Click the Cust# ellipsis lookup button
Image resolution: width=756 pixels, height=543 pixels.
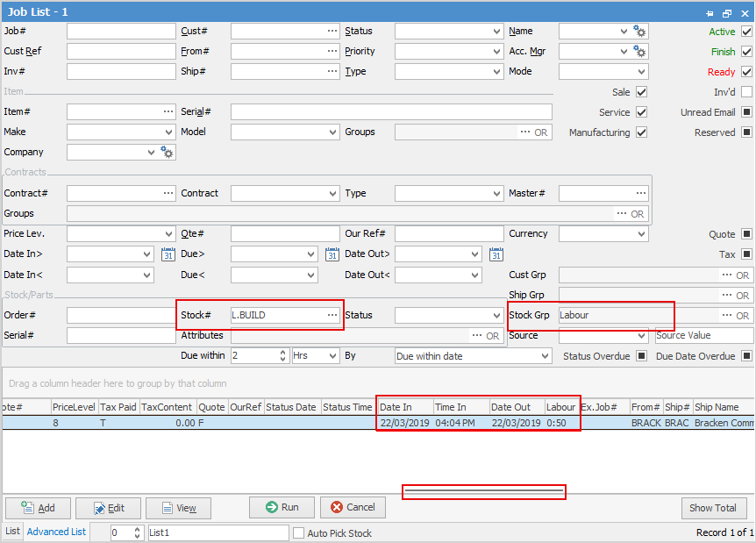click(332, 31)
